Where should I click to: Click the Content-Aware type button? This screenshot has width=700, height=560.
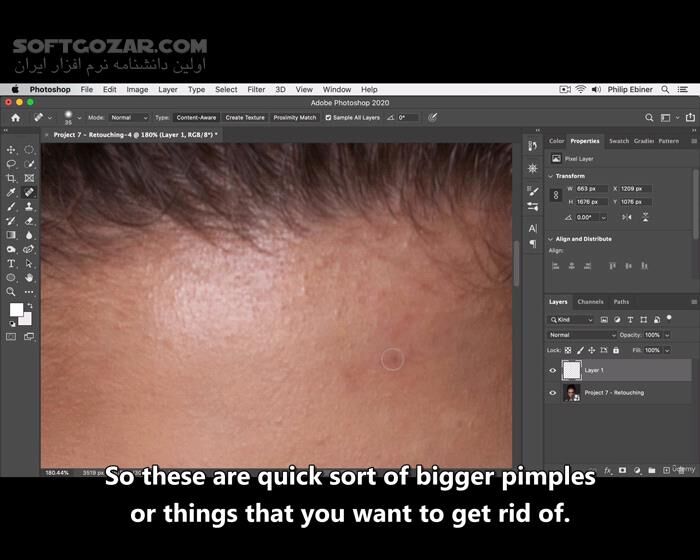coord(196,117)
